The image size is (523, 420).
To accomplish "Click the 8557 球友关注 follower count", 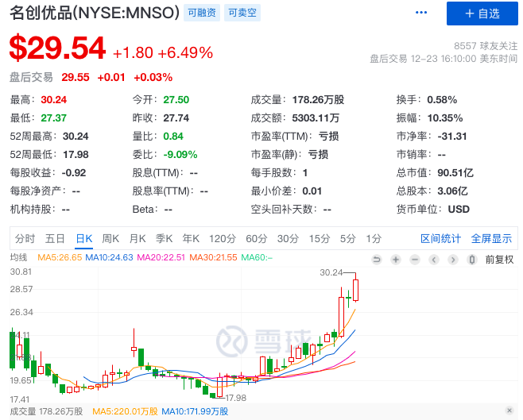I will coord(486,46).
